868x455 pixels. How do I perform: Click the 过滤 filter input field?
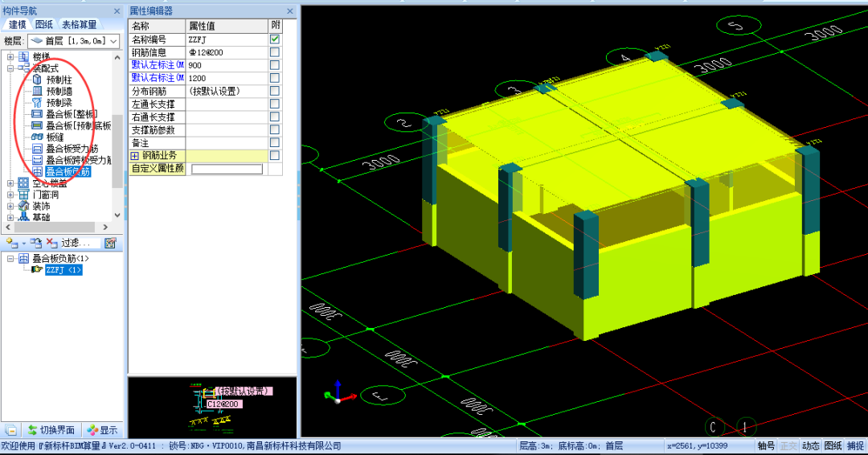[x=79, y=243]
